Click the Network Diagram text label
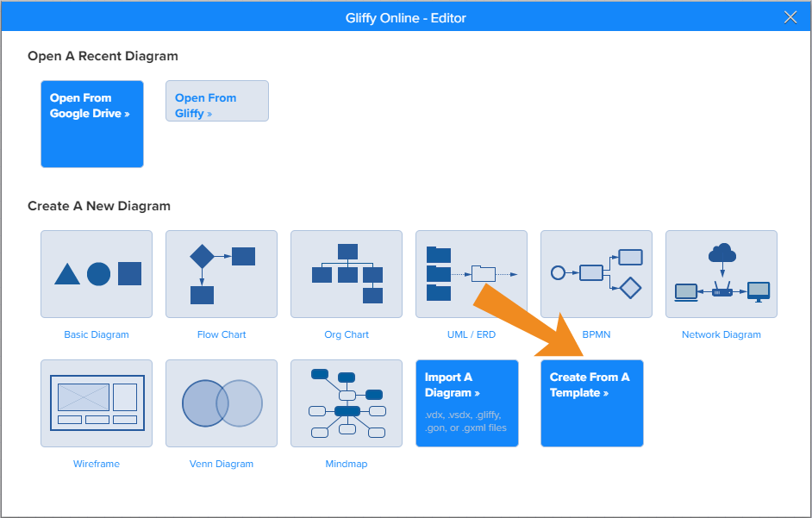The height and width of the screenshot is (518, 812). click(x=721, y=334)
